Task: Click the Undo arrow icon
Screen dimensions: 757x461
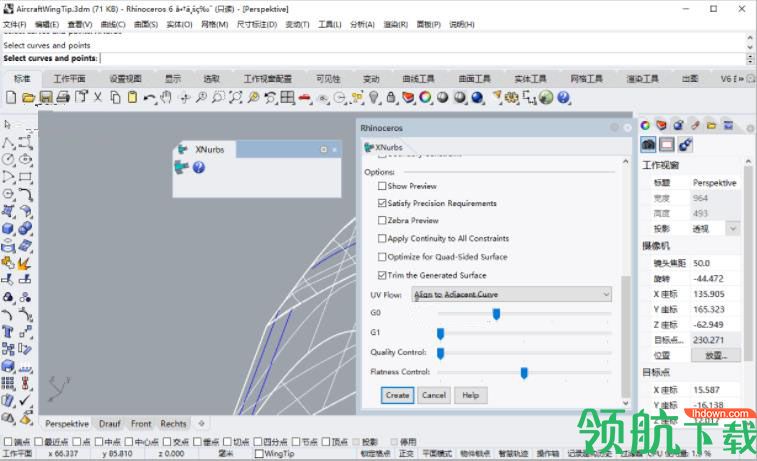Action: click(x=150, y=98)
